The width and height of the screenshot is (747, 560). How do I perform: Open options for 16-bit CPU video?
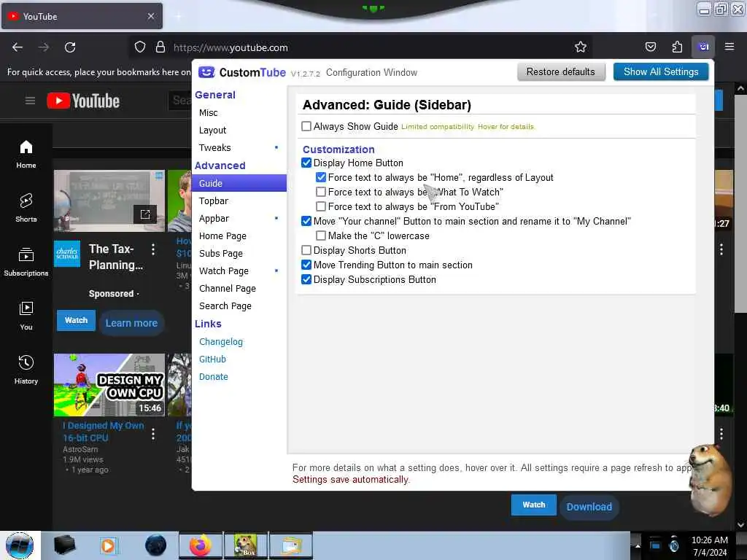pyautogui.click(x=153, y=434)
